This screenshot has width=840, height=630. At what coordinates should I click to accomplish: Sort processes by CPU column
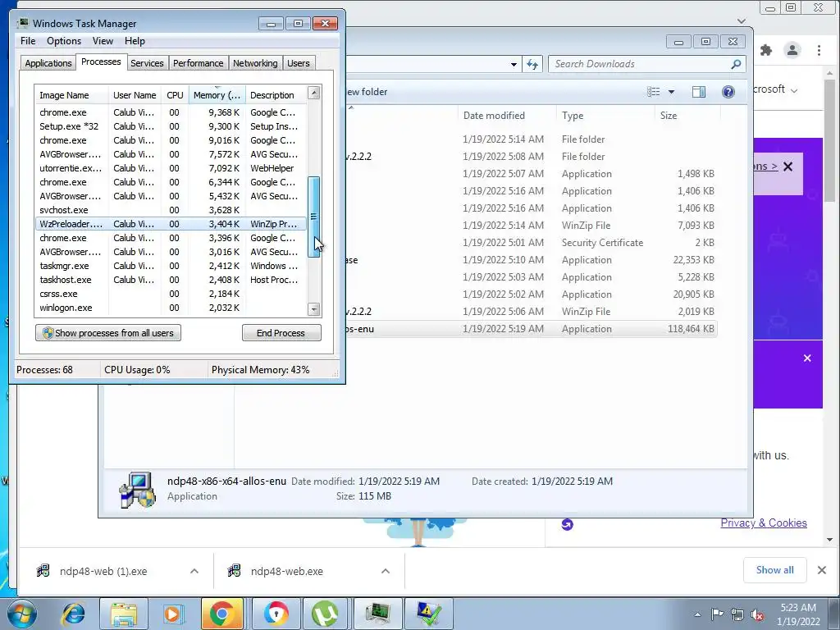tap(175, 95)
